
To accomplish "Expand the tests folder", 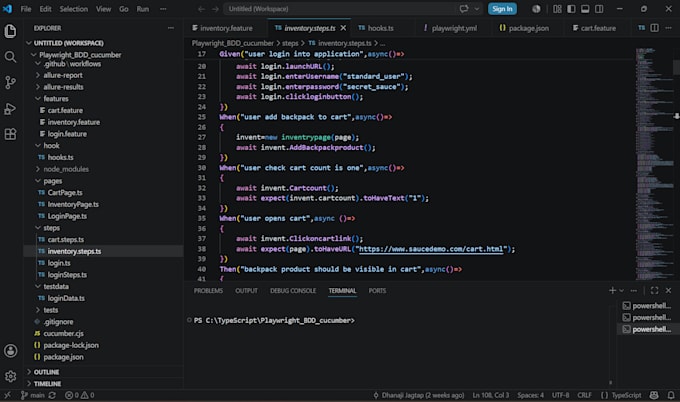I will (50, 310).
